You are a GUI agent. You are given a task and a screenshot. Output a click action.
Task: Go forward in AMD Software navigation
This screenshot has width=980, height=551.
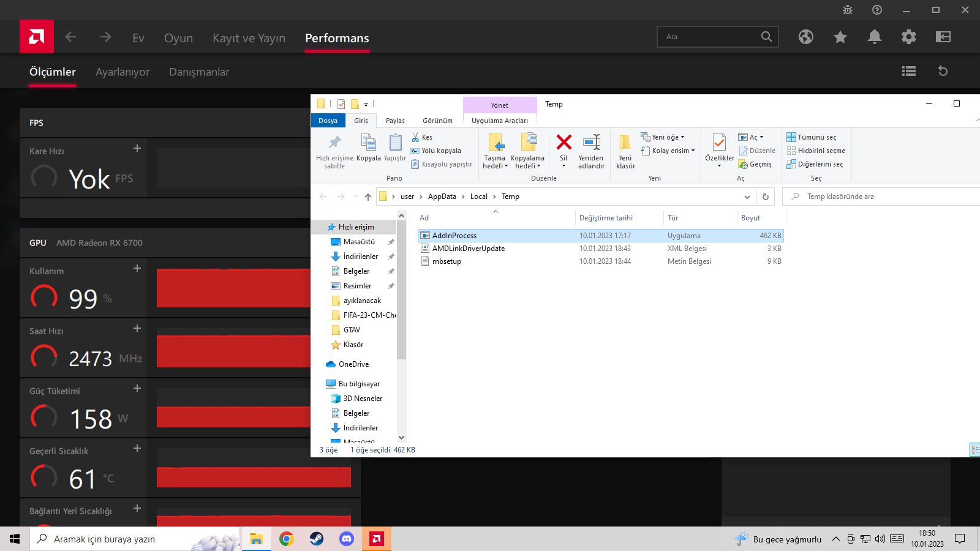click(105, 37)
